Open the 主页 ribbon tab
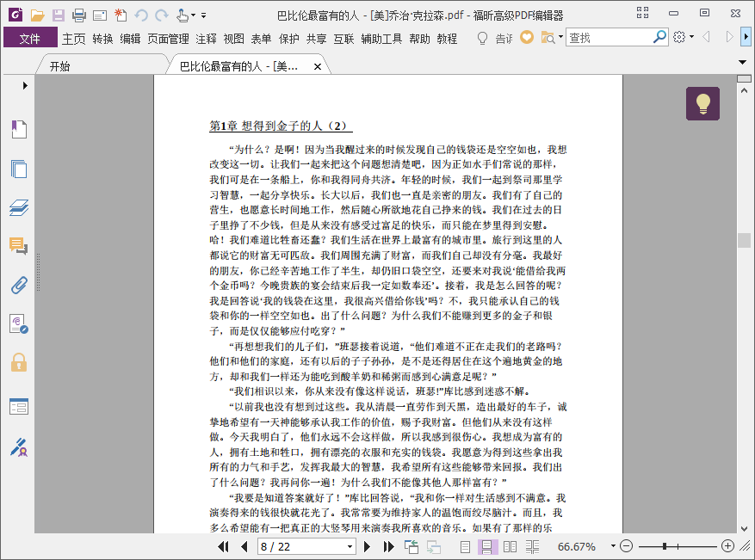The height and width of the screenshot is (560, 755). tap(74, 39)
